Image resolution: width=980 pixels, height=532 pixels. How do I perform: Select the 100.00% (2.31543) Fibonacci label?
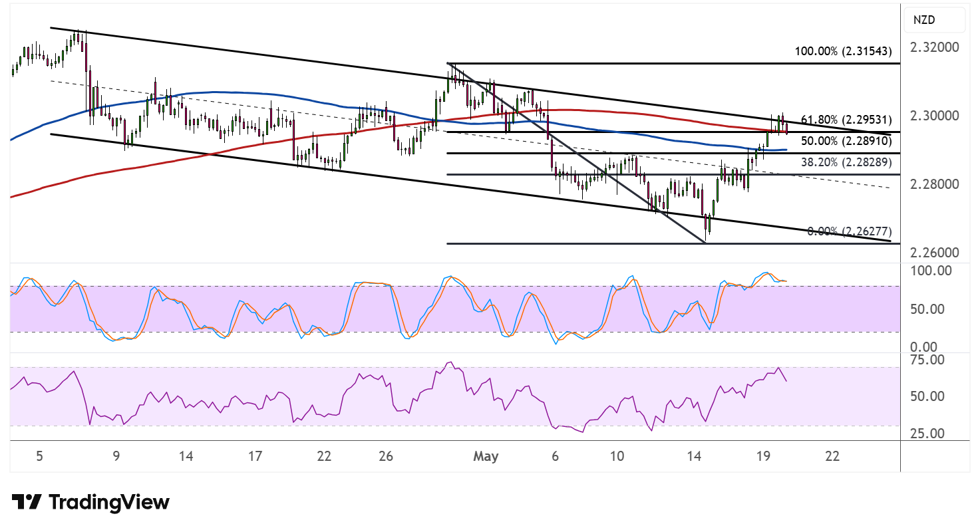(843, 51)
